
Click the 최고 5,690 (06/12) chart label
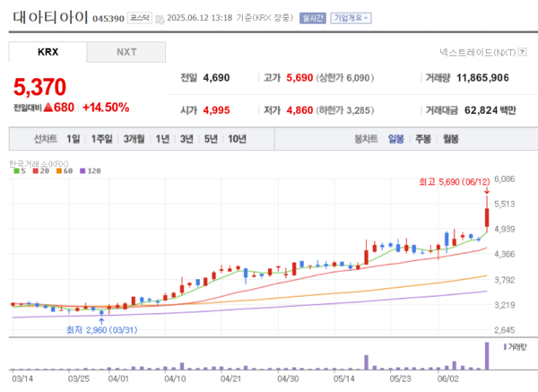(x=455, y=182)
